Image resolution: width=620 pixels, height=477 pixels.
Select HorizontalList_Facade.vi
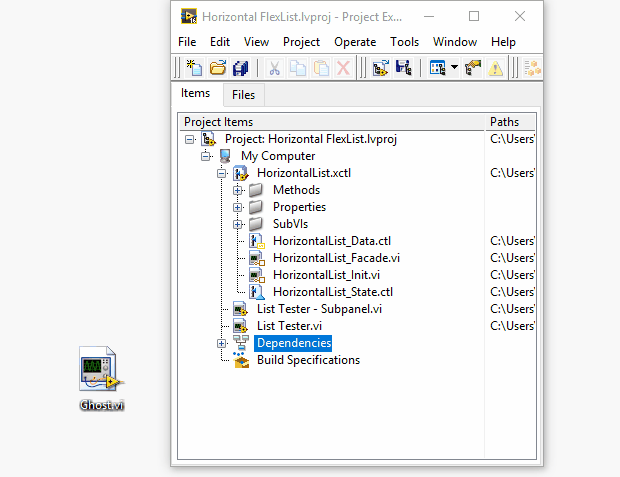(x=336, y=258)
